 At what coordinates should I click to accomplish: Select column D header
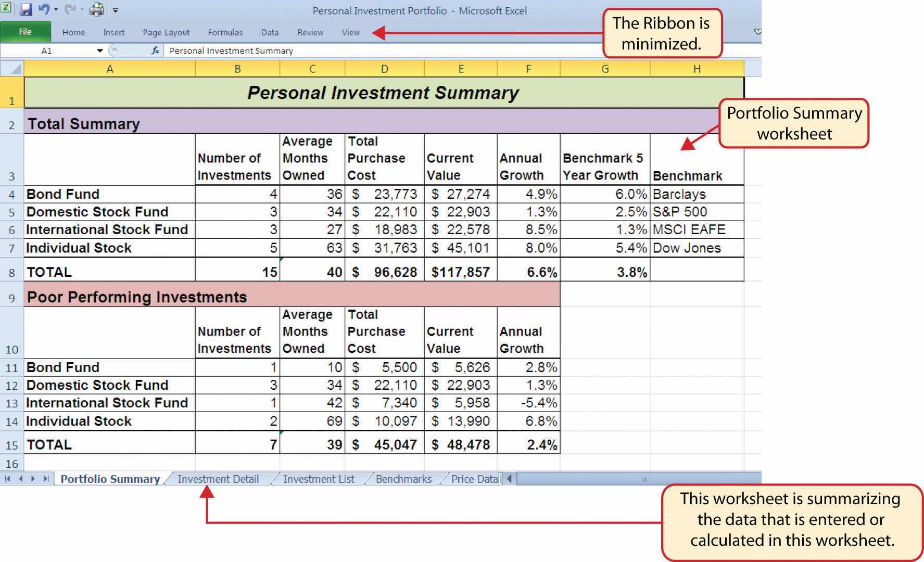click(x=384, y=69)
